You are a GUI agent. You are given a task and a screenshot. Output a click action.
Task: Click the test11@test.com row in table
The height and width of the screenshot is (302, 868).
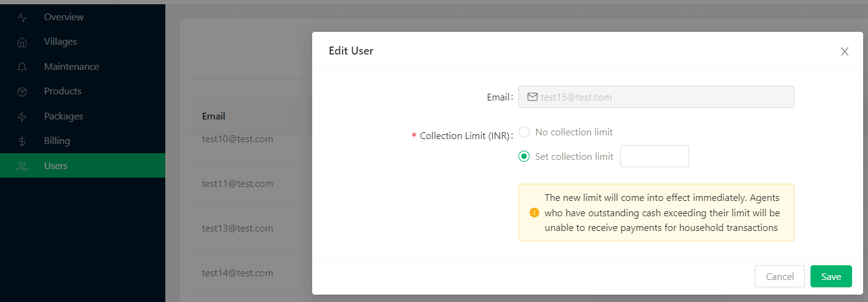(x=238, y=183)
